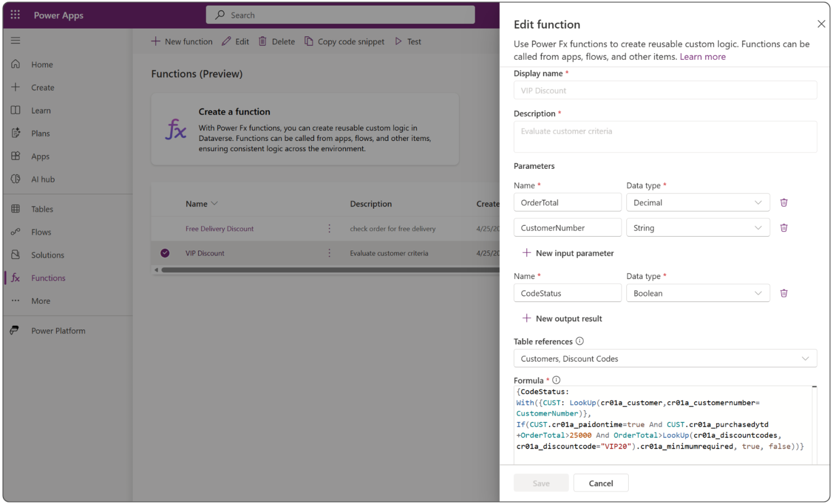This screenshot has height=504, width=833.
Task: Click the left scroll arrow of table
Action: coord(156,270)
